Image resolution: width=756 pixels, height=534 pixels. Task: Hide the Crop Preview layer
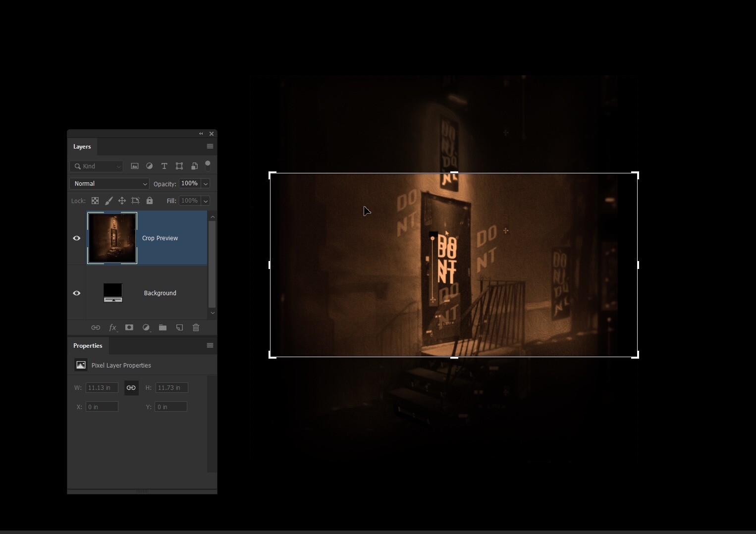(x=77, y=238)
